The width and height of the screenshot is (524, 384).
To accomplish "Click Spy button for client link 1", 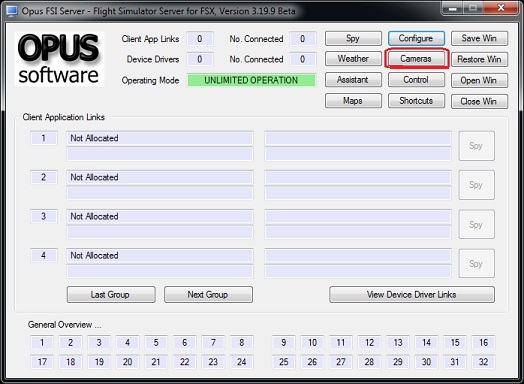I will [x=476, y=146].
